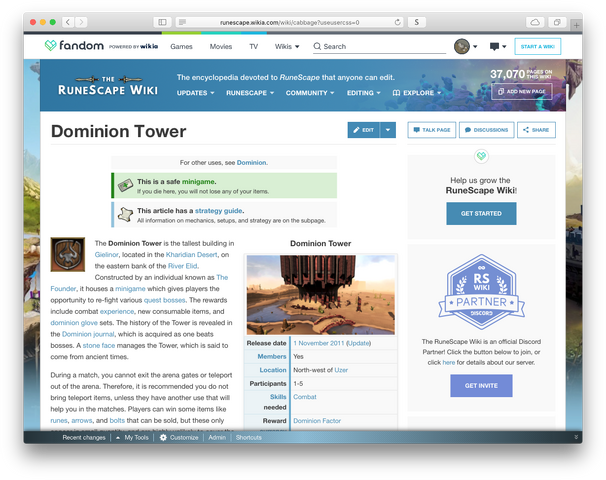This screenshot has height=480, width=606.
Task: Click the START A WIKI button
Action: pyautogui.click(x=538, y=46)
